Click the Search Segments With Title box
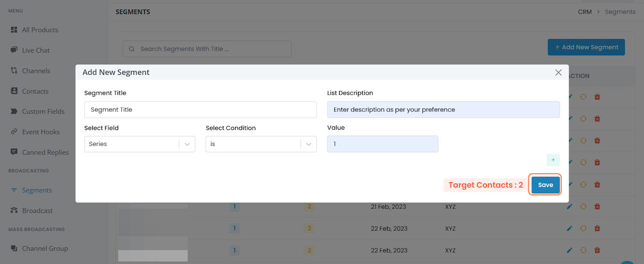This screenshot has width=644, height=264. 207,49
